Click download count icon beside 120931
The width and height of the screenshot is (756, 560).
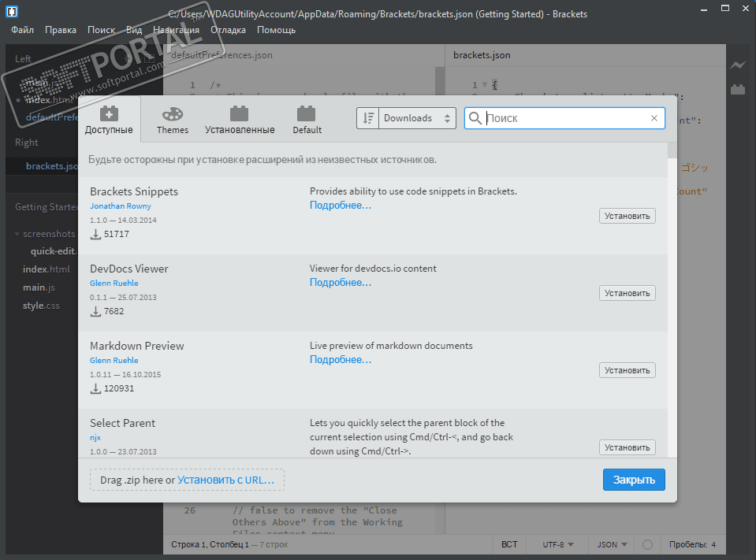(95, 388)
